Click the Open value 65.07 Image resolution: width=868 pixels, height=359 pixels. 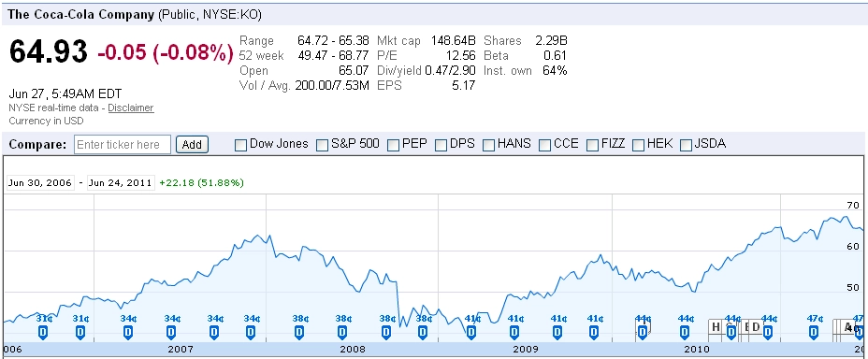click(x=354, y=71)
